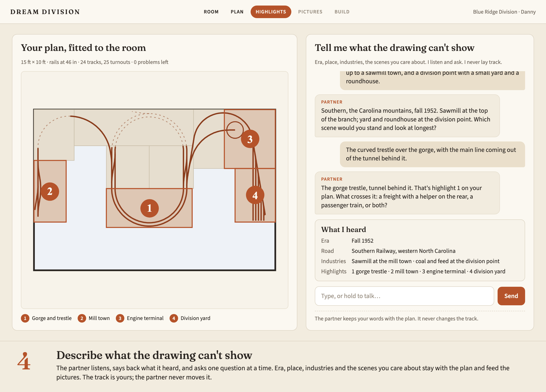Click the 'What I heard' heading

pyautogui.click(x=343, y=229)
